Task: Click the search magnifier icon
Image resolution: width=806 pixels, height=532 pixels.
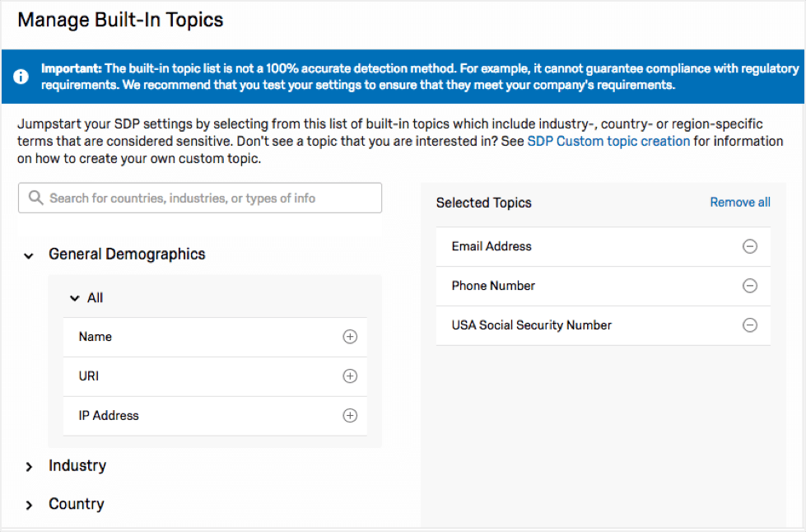Action: 35,198
